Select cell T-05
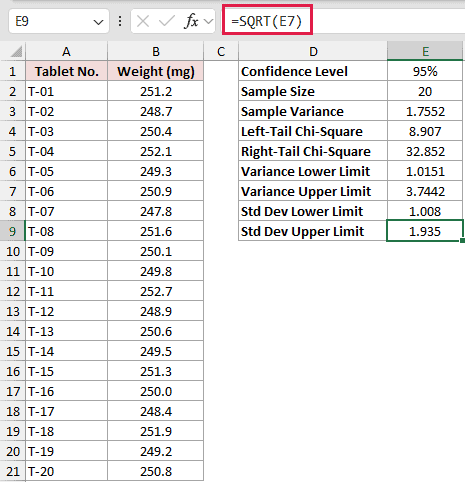Image resolution: width=465 pixels, height=482 pixels. (67, 171)
